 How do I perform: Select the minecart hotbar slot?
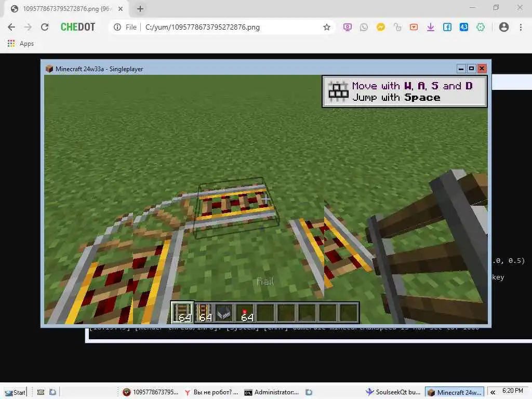pyautogui.click(x=224, y=312)
